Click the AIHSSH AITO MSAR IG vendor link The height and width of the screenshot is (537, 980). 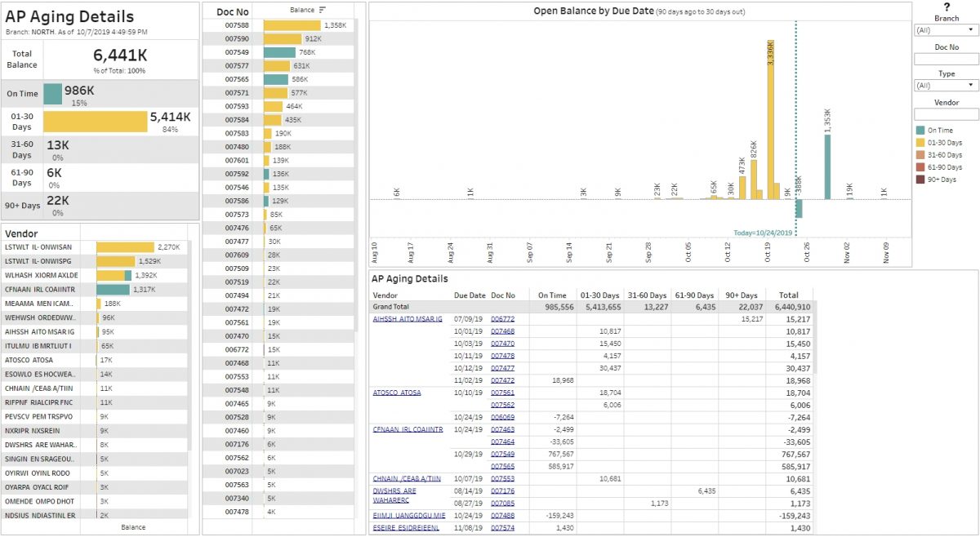point(407,319)
